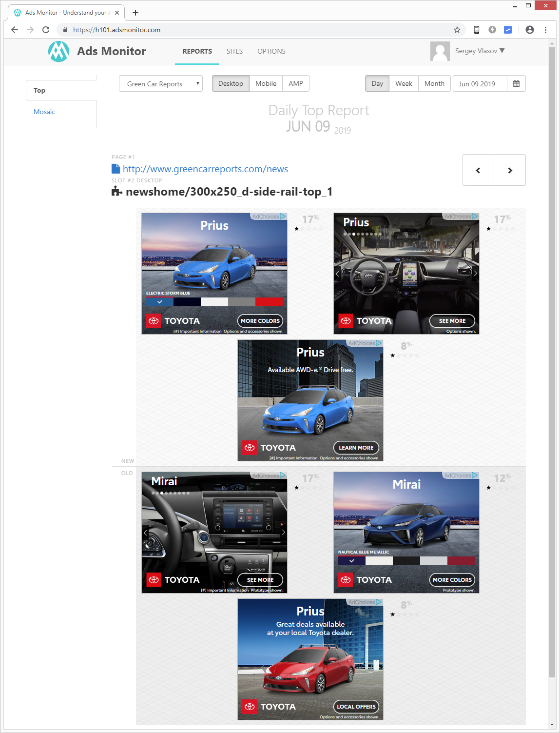Click SEE MORE on the Prius interior ad

tap(452, 321)
